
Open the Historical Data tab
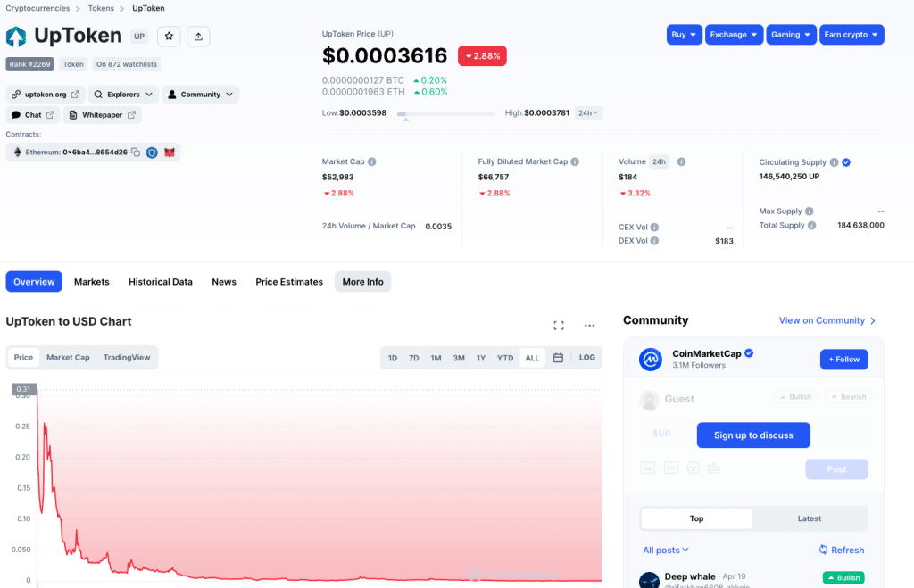tap(161, 281)
